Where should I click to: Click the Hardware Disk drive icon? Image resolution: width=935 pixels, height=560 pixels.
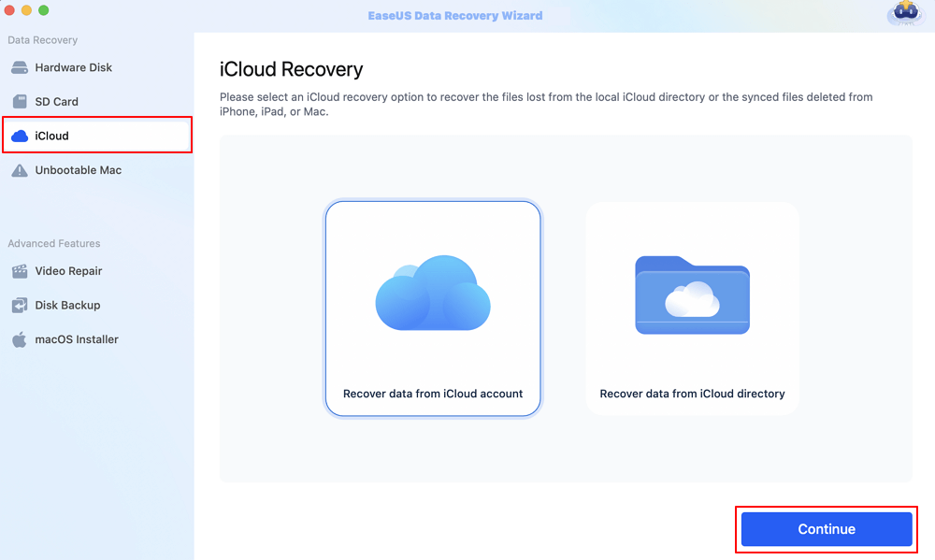(x=19, y=67)
